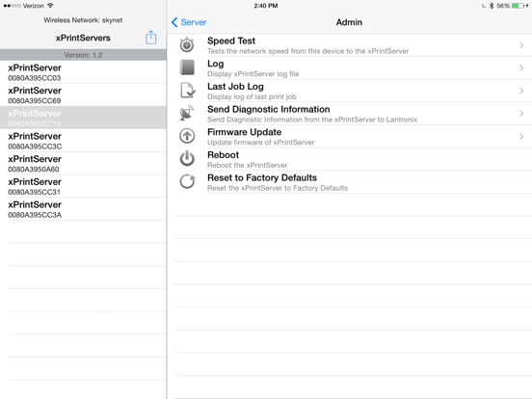Screen dimensions: 532x399
Task: Click 'Tests the network speed' description
Action: (x=307, y=51)
